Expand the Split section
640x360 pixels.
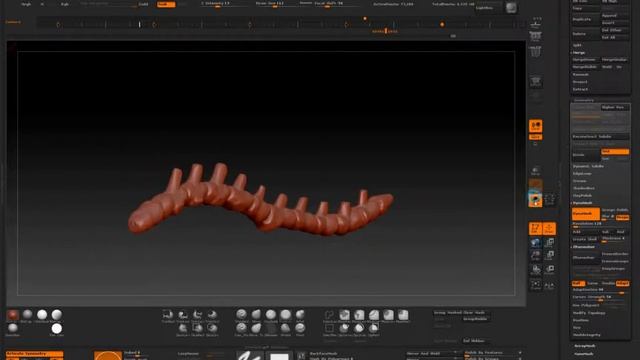point(578,45)
